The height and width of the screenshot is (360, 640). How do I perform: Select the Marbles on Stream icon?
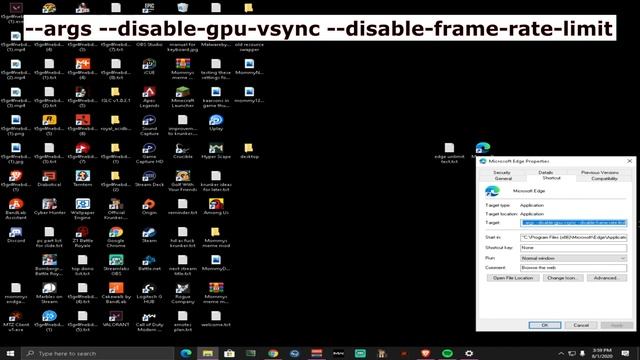tap(49, 293)
